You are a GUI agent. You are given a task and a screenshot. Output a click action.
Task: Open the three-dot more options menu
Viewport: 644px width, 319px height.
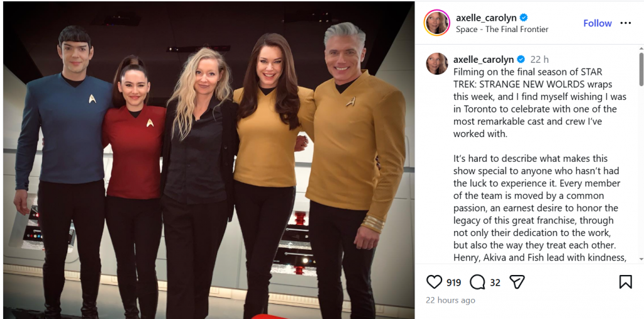626,23
